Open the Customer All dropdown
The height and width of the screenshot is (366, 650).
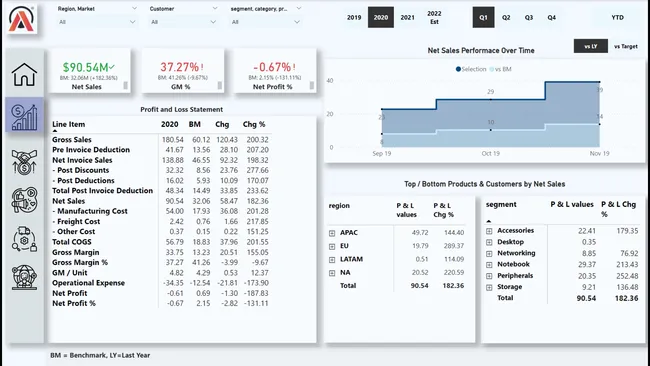tap(184, 22)
